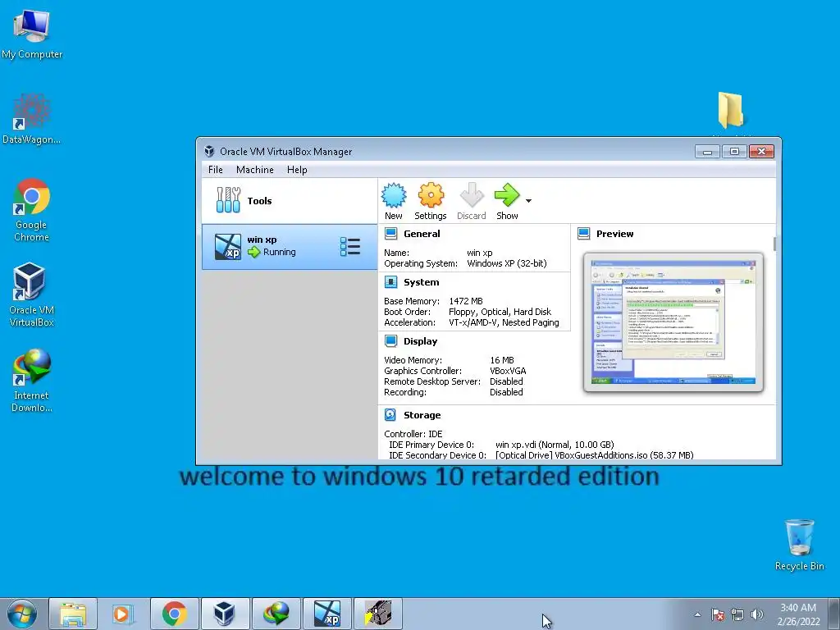Click the VM preview thumbnail
840x630 pixels.
pos(673,322)
